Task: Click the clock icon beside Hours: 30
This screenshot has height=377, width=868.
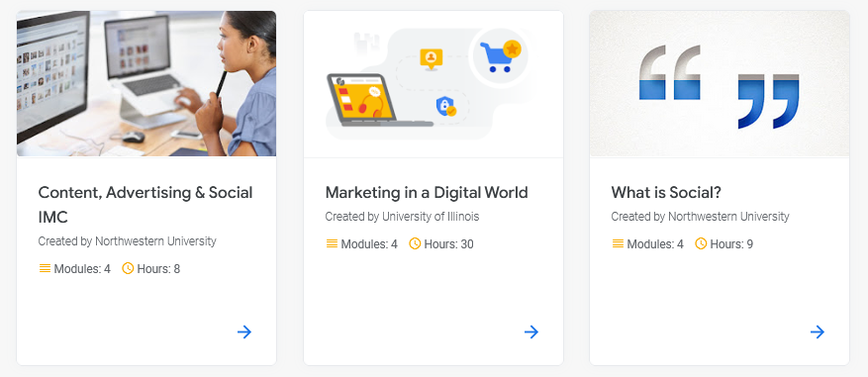Action: [415, 243]
